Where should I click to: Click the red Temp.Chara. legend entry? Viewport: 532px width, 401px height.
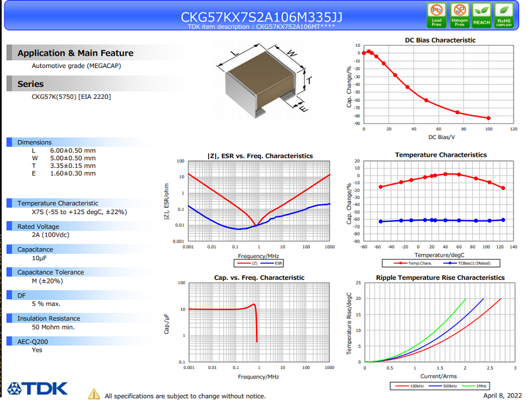(x=413, y=263)
